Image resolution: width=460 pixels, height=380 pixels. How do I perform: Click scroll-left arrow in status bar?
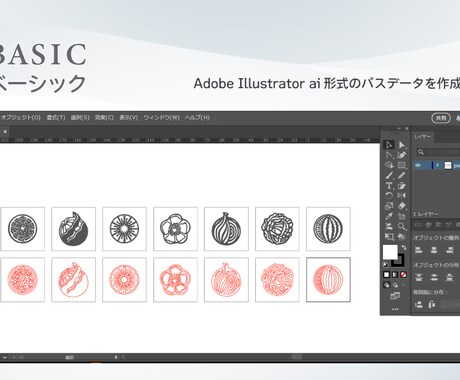coord(123,357)
